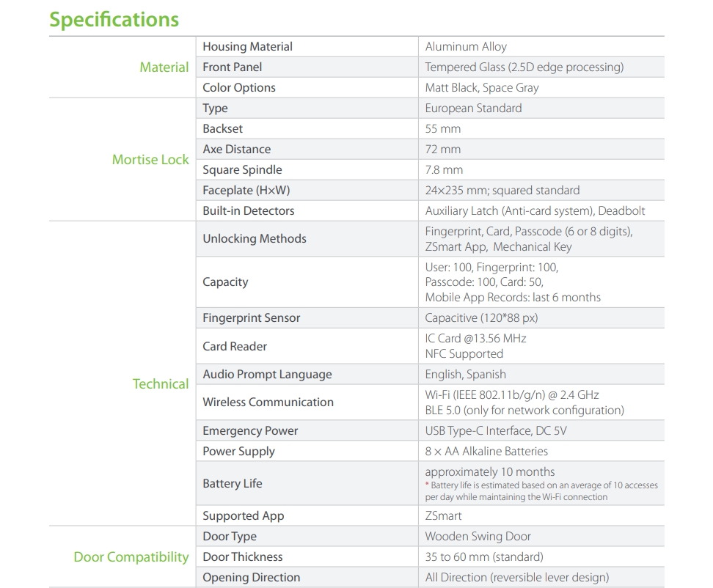This screenshot has width=713, height=588.
Task: Select the Capacitive fingerprint sensor value
Action: click(x=481, y=318)
